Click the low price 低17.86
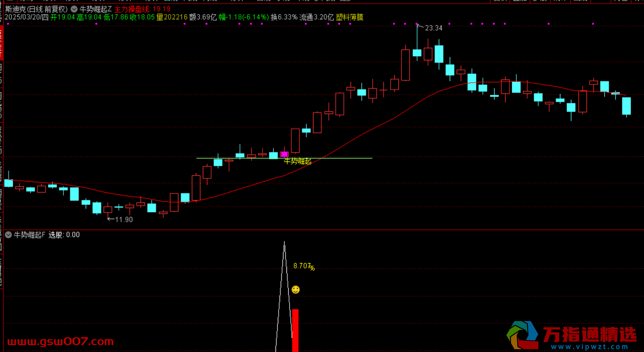 tap(116, 17)
